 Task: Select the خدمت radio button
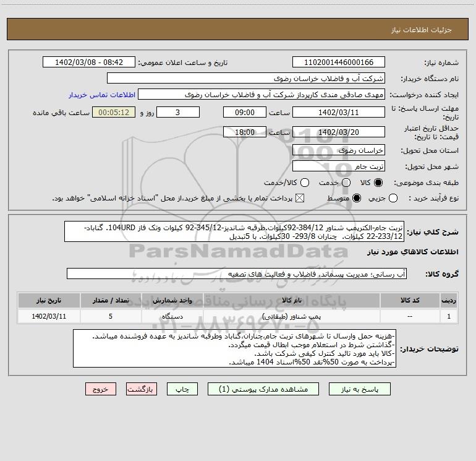tap(346, 183)
